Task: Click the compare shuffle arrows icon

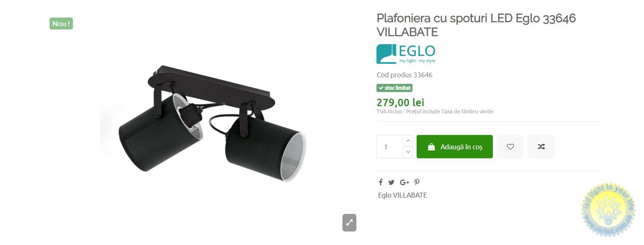Action: 541,146
